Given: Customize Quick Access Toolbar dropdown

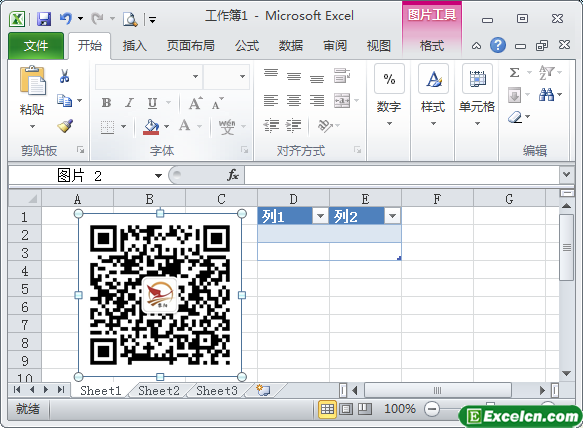Looking at the screenshot, I should (152, 19).
